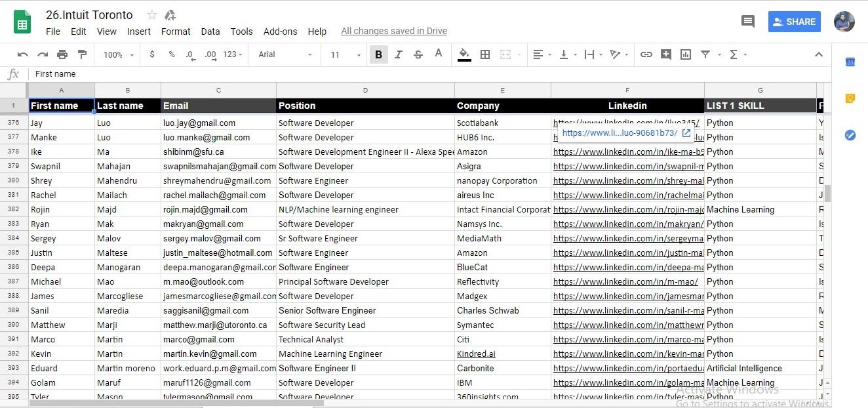The image size is (868, 408).
Task: Click the undo icon
Action: [22, 54]
